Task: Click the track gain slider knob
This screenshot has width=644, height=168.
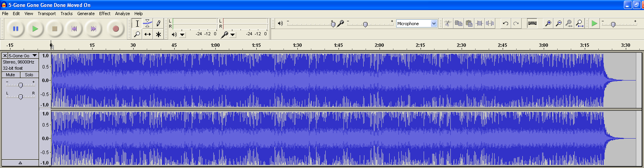Action: pyautogui.click(x=21, y=85)
